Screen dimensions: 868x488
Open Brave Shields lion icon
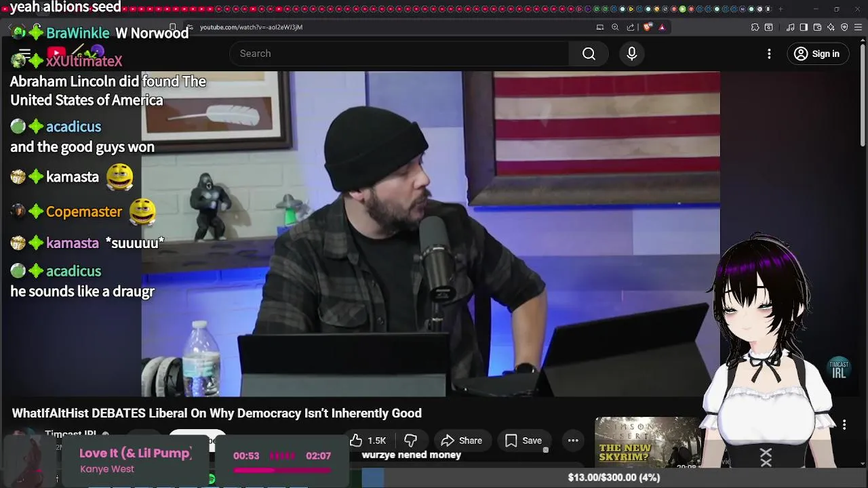point(647,27)
